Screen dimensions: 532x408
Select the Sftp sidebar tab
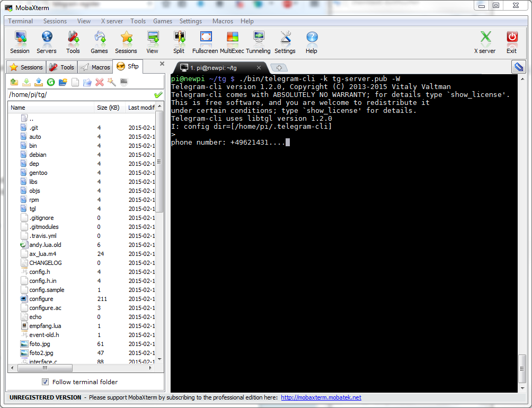pyautogui.click(x=128, y=66)
